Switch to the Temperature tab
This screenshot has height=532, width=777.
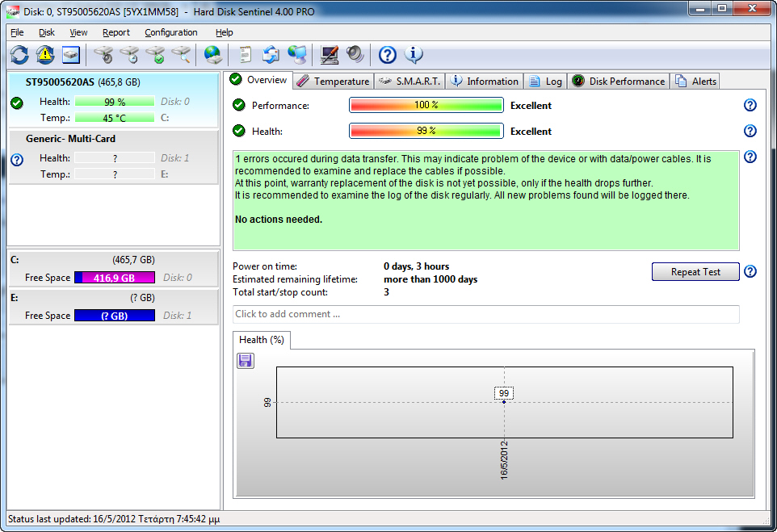pos(333,82)
